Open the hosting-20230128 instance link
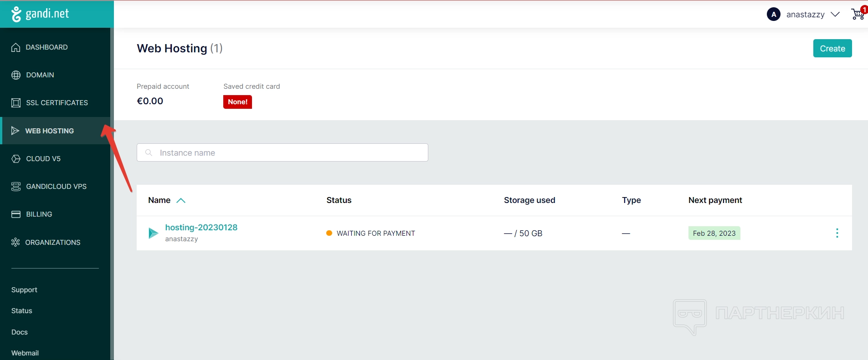Screen dimensions: 868x360 pos(201,228)
